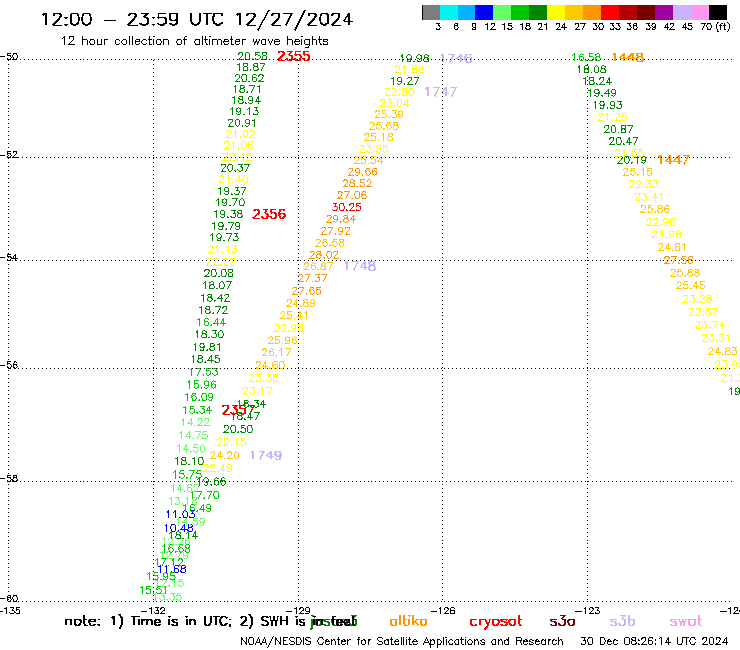Click the cyan swatch in the wave height legend

point(449,12)
